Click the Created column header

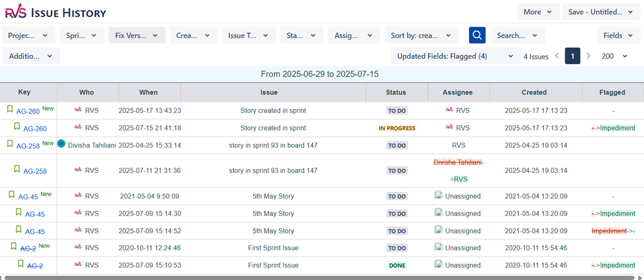click(x=534, y=92)
